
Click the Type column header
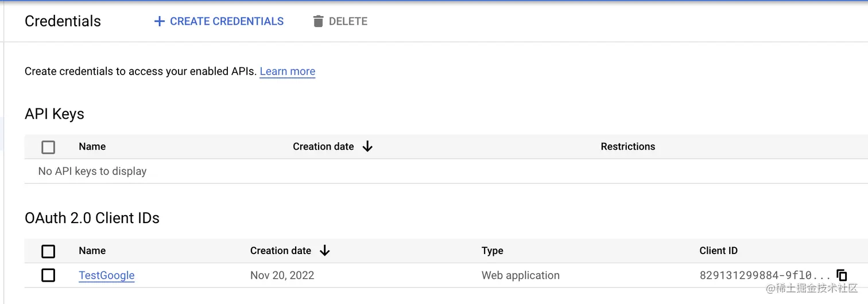[492, 251]
